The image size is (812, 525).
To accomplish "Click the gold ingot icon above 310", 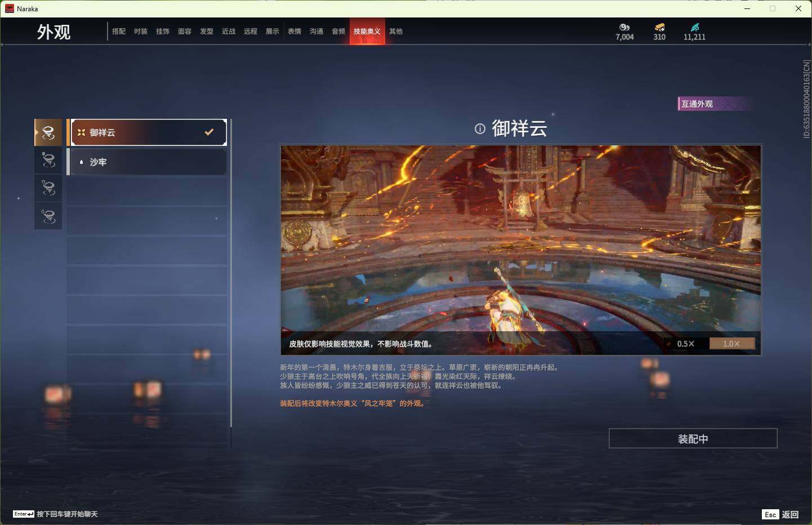I will (659, 27).
